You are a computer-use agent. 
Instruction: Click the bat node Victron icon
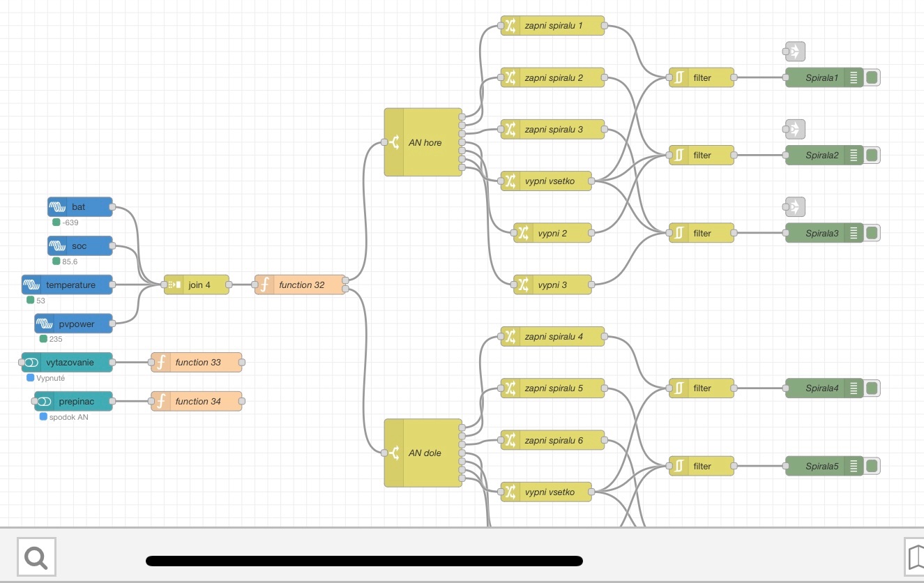click(x=59, y=207)
